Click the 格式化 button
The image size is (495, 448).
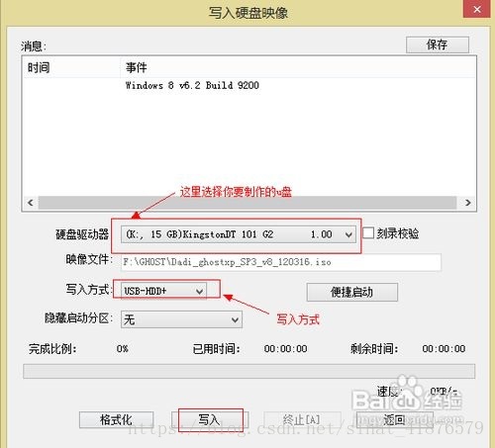[x=116, y=419]
